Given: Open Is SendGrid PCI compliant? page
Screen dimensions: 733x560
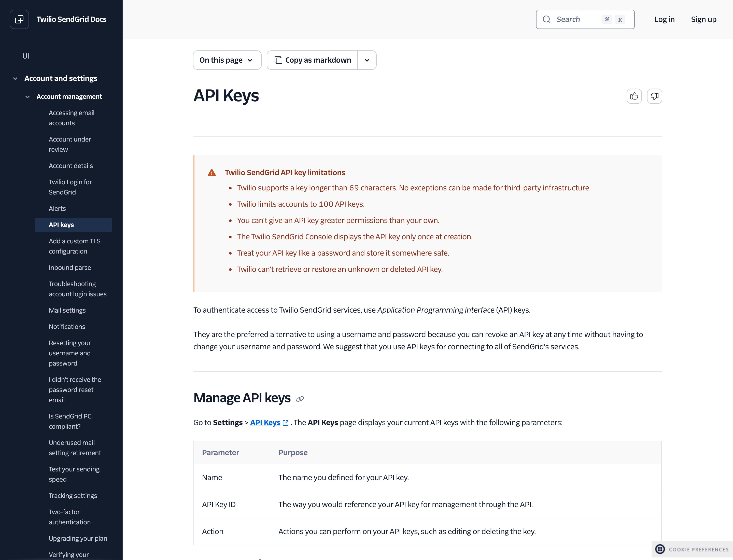Looking at the screenshot, I should (x=71, y=421).
